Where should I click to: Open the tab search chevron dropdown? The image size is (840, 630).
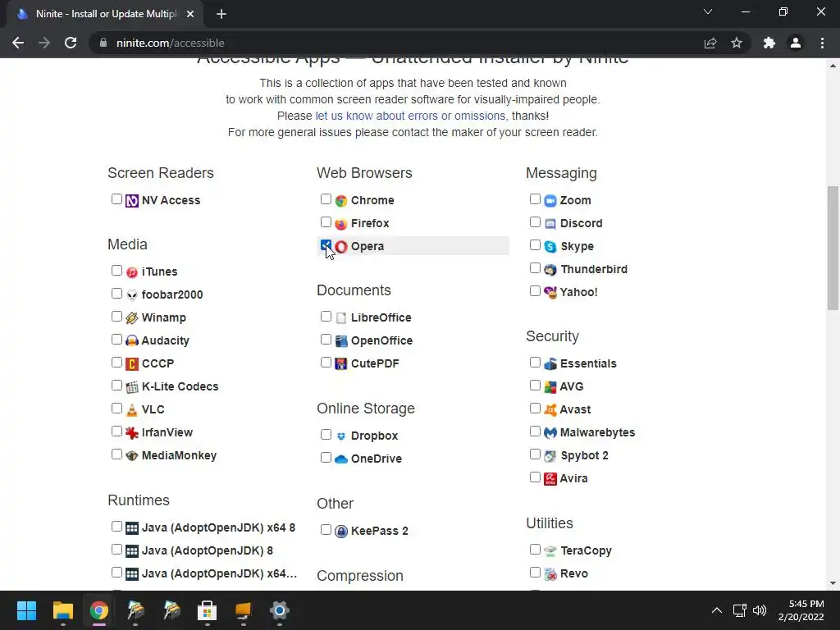[708, 11]
